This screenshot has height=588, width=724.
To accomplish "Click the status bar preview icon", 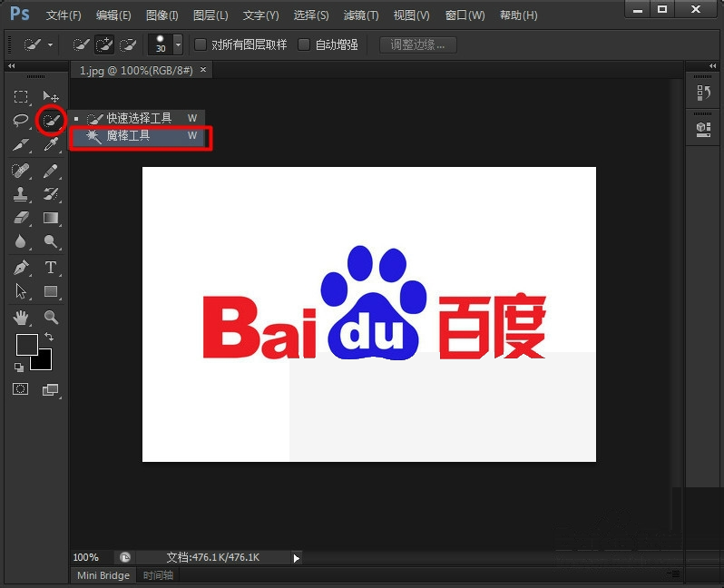I will [x=125, y=557].
